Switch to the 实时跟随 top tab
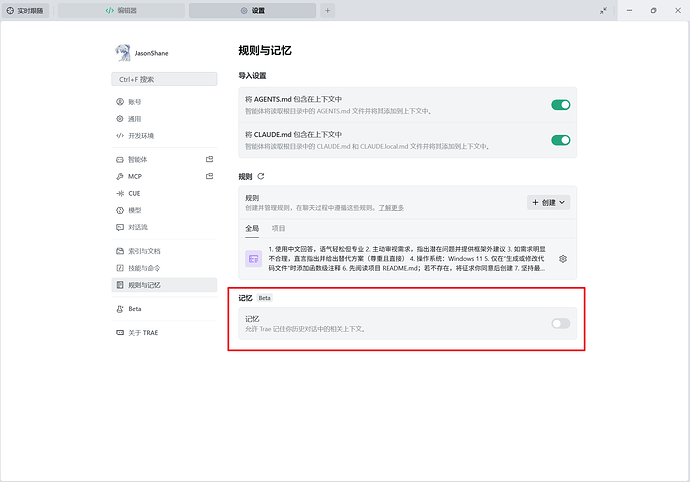This screenshot has width=690, height=482. point(26,11)
